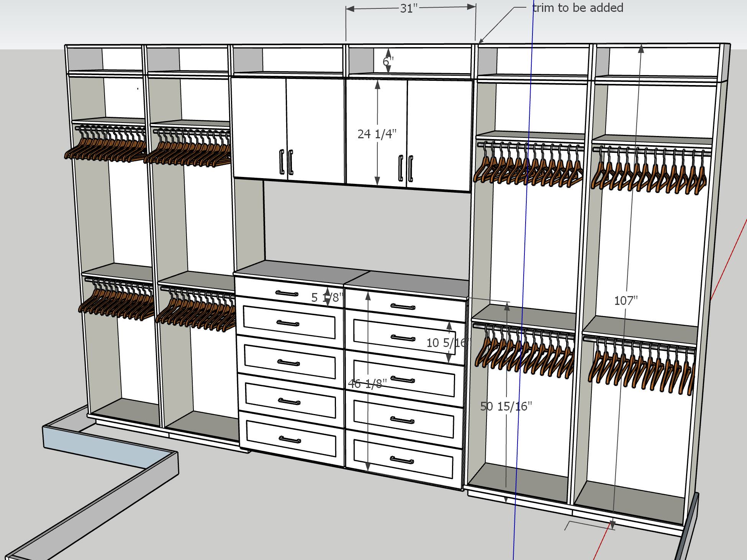This screenshot has height=560, width=747.
Task: Click the rightmost upper cabinet door
Action: coord(439,134)
